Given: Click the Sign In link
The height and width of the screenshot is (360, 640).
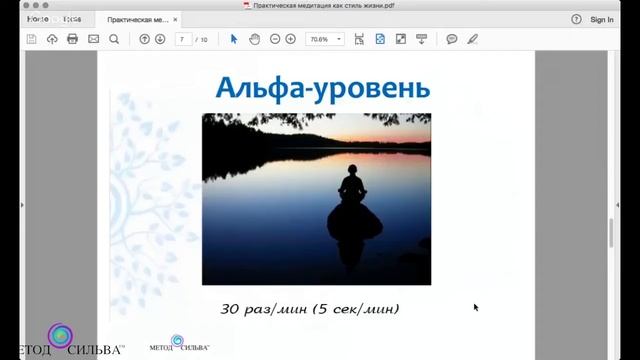Looking at the screenshot, I should (x=602, y=20).
